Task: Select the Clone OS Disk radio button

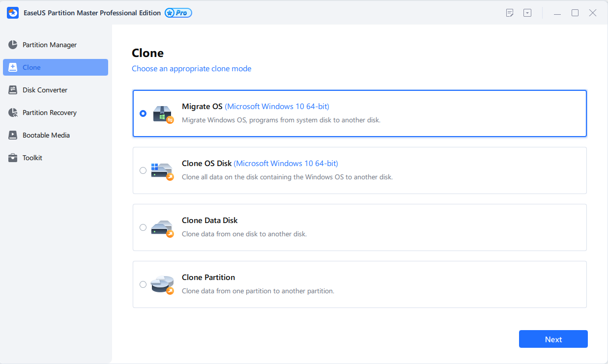Action: 143,170
